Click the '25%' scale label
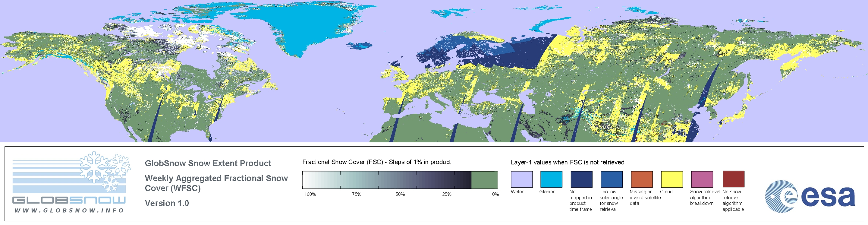 click(447, 194)
